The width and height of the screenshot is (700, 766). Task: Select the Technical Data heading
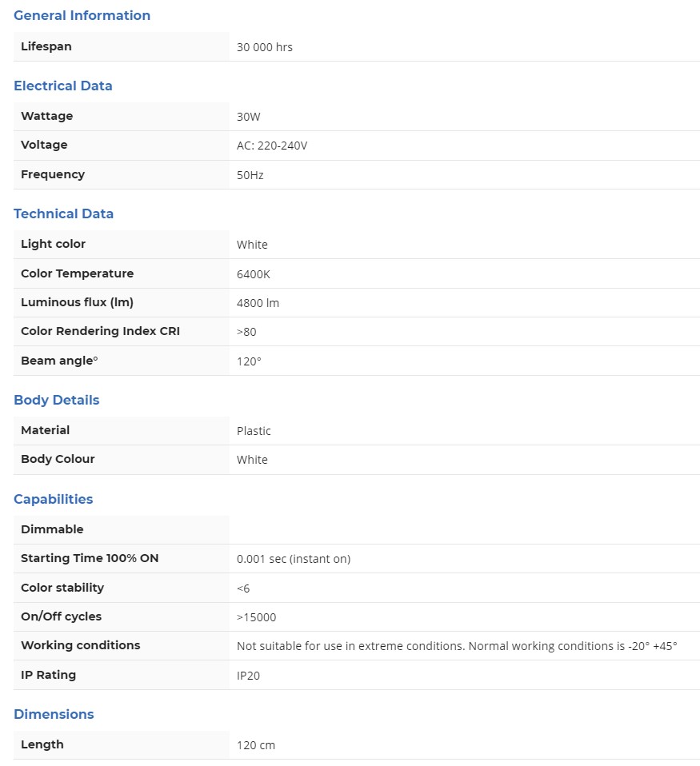coord(64,213)
